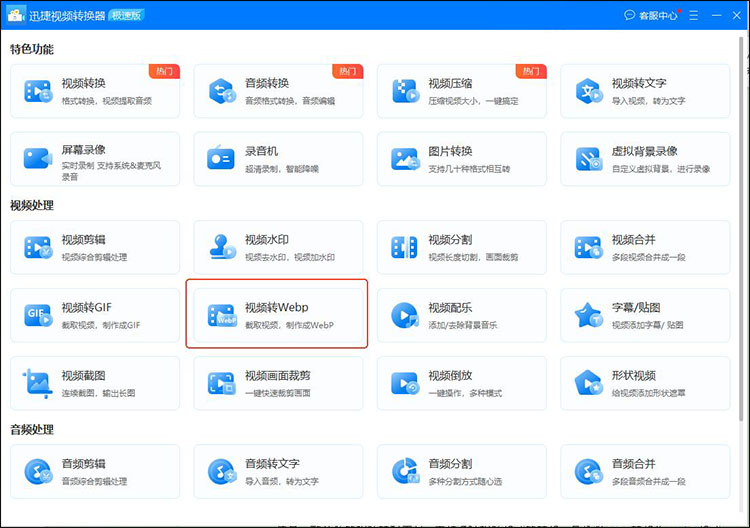Click the 图片转换 image convert icon
750x528 pixels.
coord(406,159)
